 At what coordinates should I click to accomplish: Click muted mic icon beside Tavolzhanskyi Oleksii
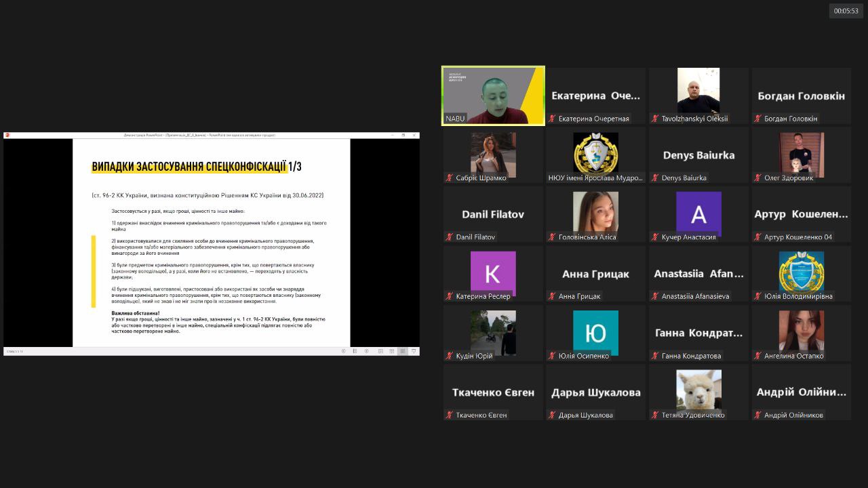(x=655, y=119)
